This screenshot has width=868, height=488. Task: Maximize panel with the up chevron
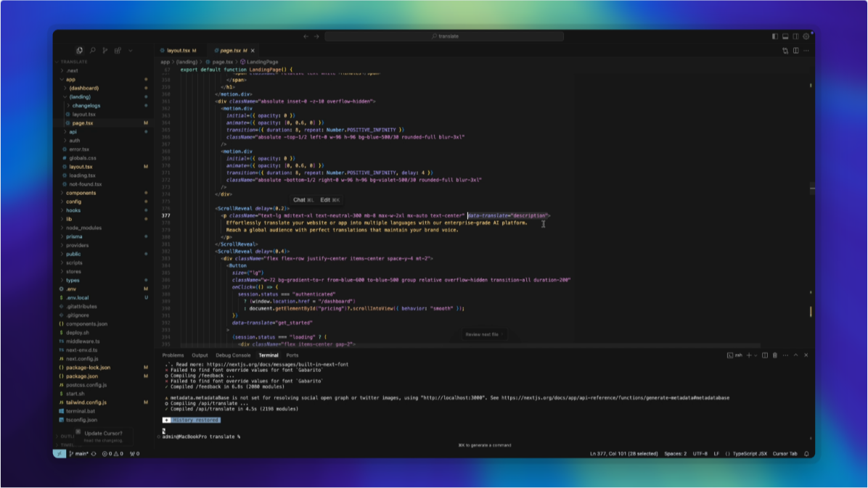796,355
